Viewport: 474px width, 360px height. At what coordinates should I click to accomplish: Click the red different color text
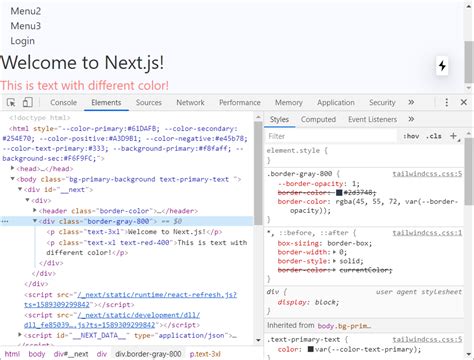click(x=84, y=85)
